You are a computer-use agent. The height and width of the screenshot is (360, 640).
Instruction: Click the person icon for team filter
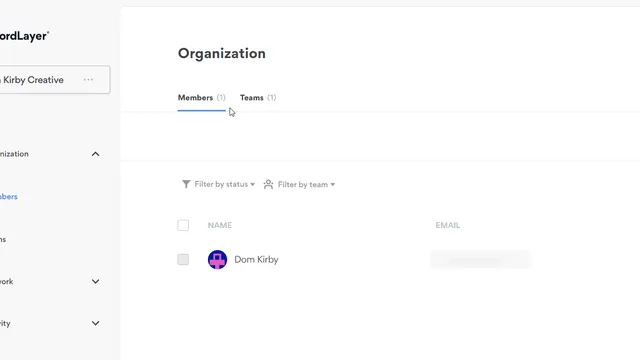pyautogui.click(x=268, y=184)
